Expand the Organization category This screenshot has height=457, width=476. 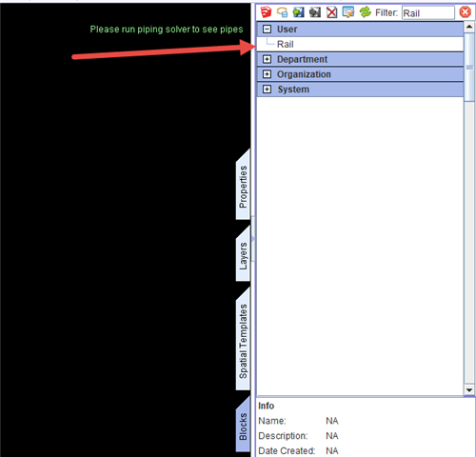click(268, 74)
